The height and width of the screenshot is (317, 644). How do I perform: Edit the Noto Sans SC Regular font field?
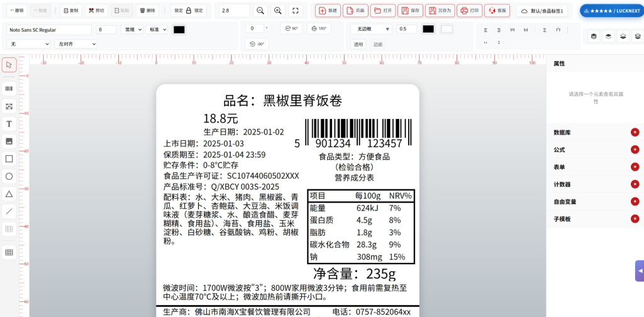[49, 30]
